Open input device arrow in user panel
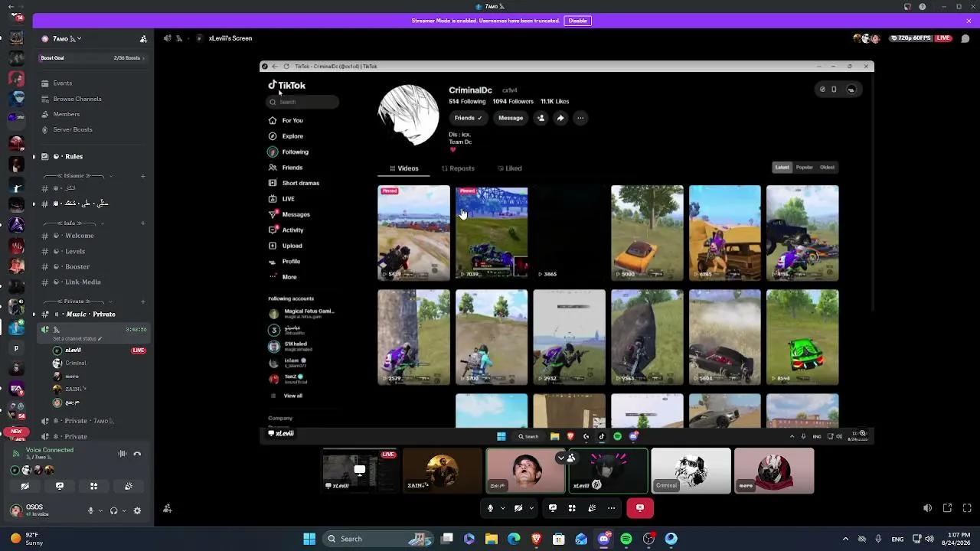980x551 pixels. [100, 510]
